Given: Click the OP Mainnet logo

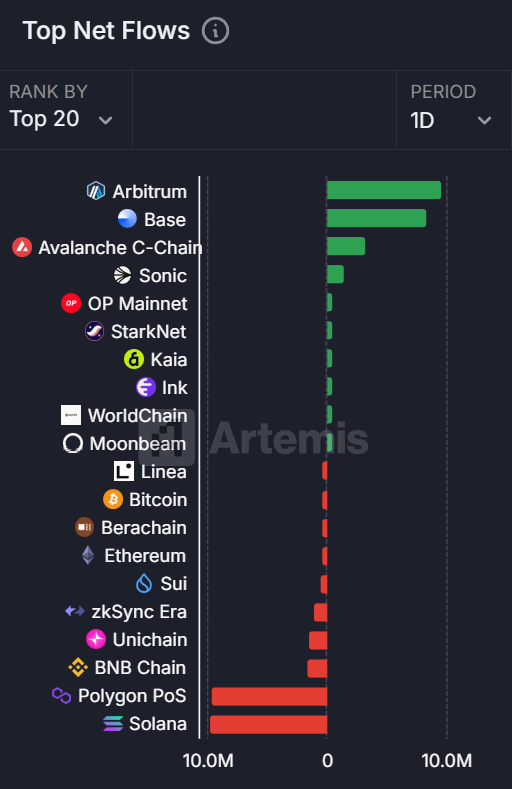Looking at the screenshot, I should (71, 303).
